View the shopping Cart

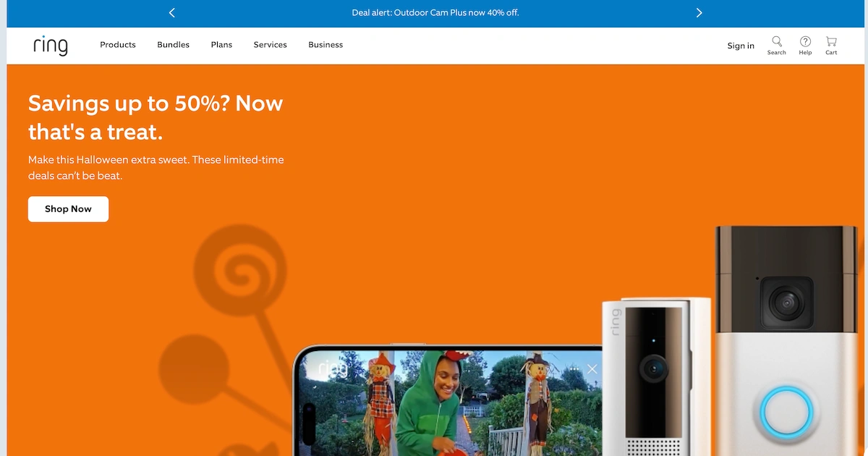pos(831,46)
